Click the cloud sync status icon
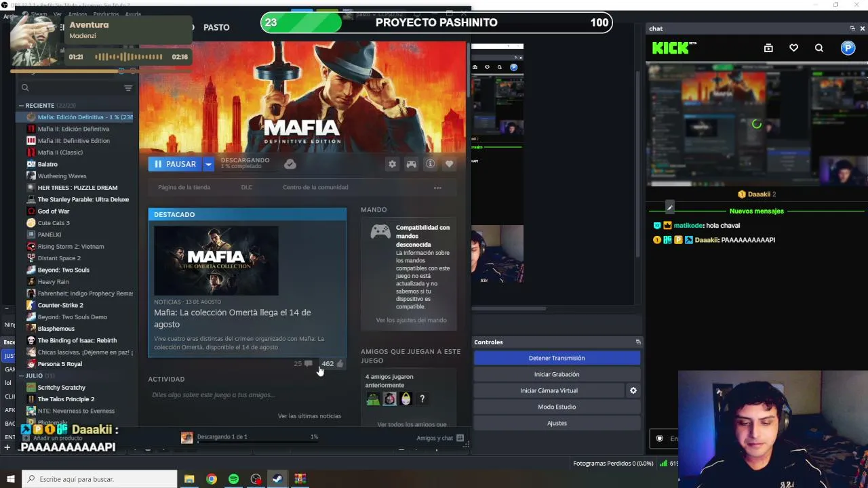868x488 pixels. click(x=290, y=164)
